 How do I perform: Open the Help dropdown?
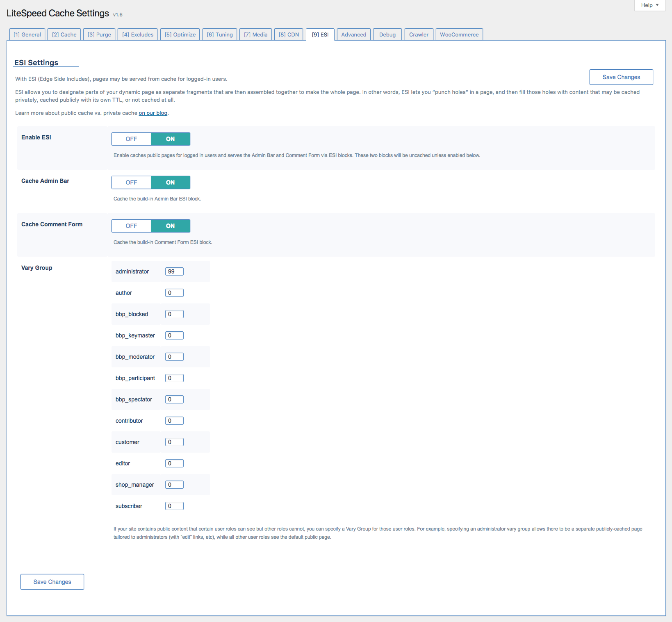(649, 5)
